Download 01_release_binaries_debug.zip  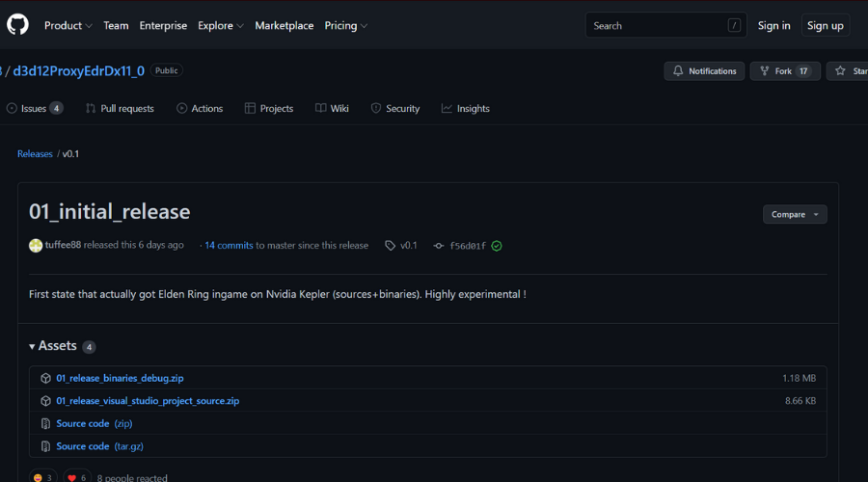(x=120, y=378)
